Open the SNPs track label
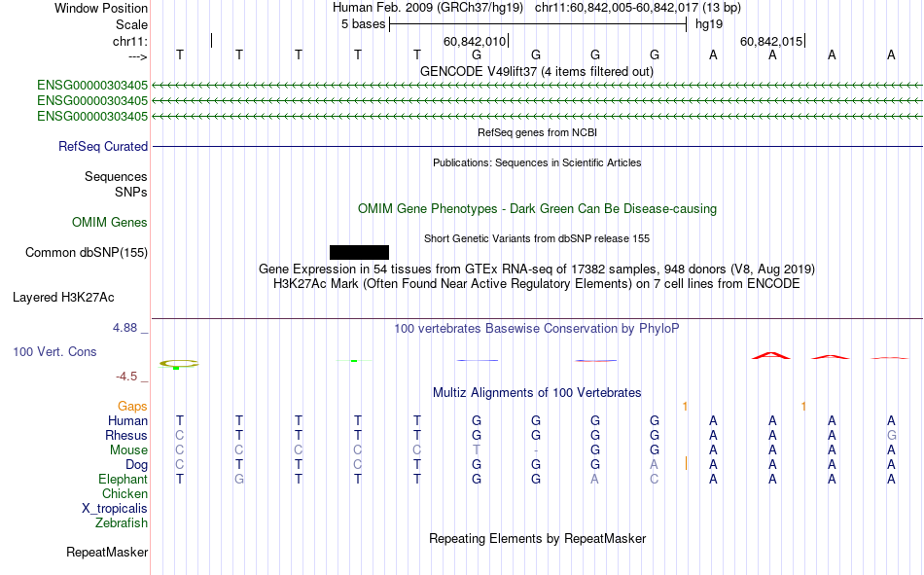The height and width of the screenshot is (575, 924). (131, 192)
